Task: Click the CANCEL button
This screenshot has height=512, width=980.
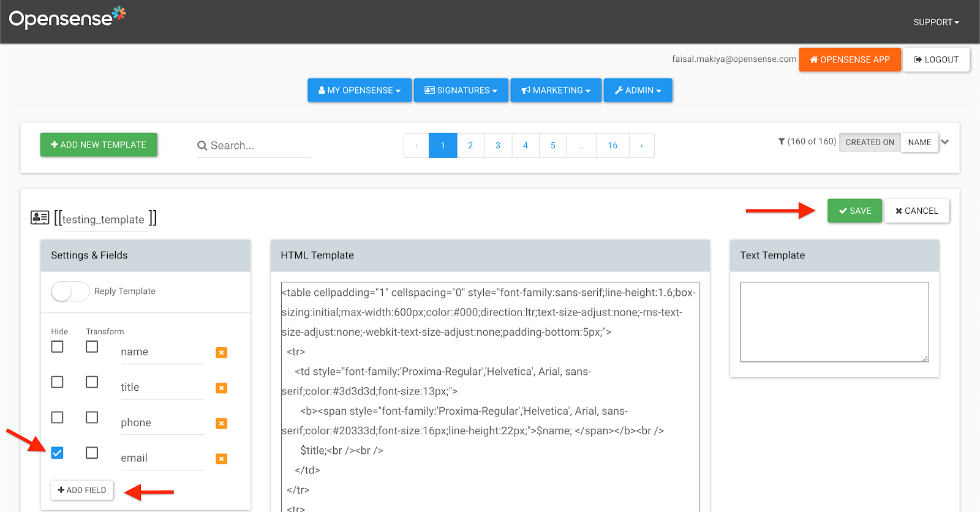Action: pyautogui.click(x=917, y=211)
